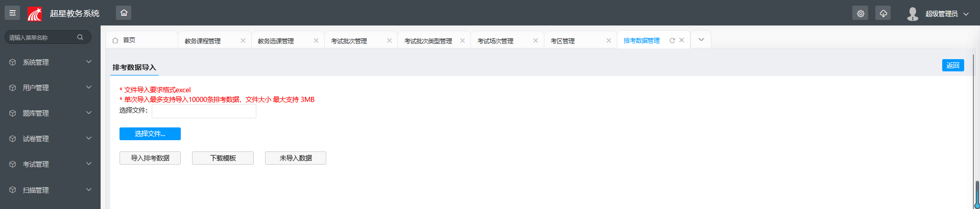980x209 pixels.
Task: Open settings gear icon in header
Action: click(x=861, y=13)
